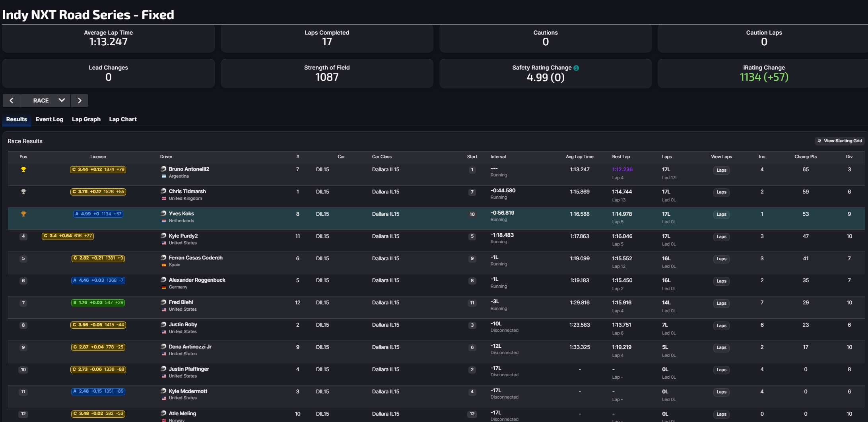
Task: View laps for Bruno Antonelli2
Action: pyautogui.click(x=721, y=170)
